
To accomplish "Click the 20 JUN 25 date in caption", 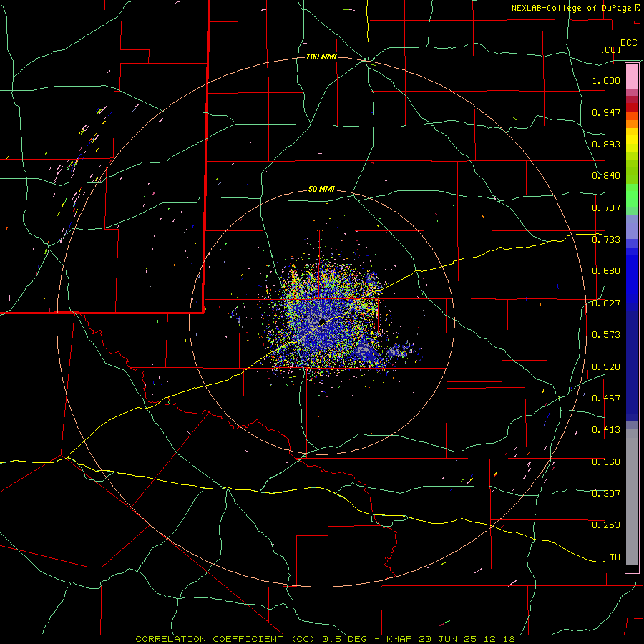I will point(448,639).
